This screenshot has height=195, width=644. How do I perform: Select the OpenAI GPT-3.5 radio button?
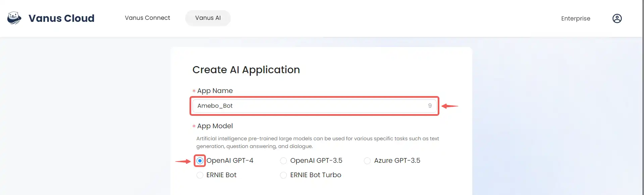coord(283,161)
